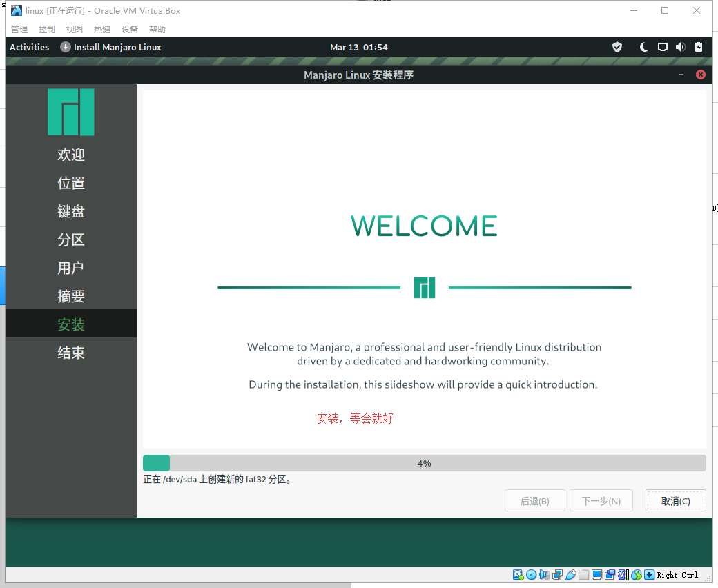718x588 pixels.
Task: Click the VirtualBox shared folders status icon
Action: click(584, 575)
